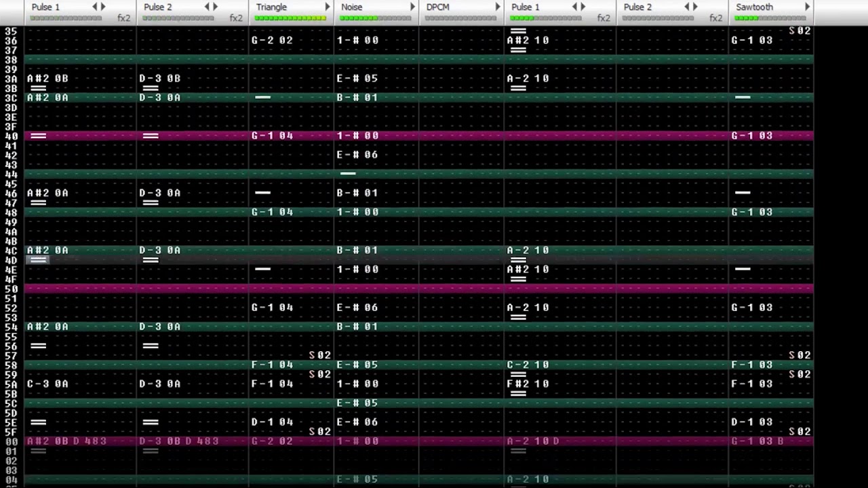Image resolution: width=868 pixels, height=488 pixels.
Task: Select note C-2 10 in row 58
Action: point(528,365)
